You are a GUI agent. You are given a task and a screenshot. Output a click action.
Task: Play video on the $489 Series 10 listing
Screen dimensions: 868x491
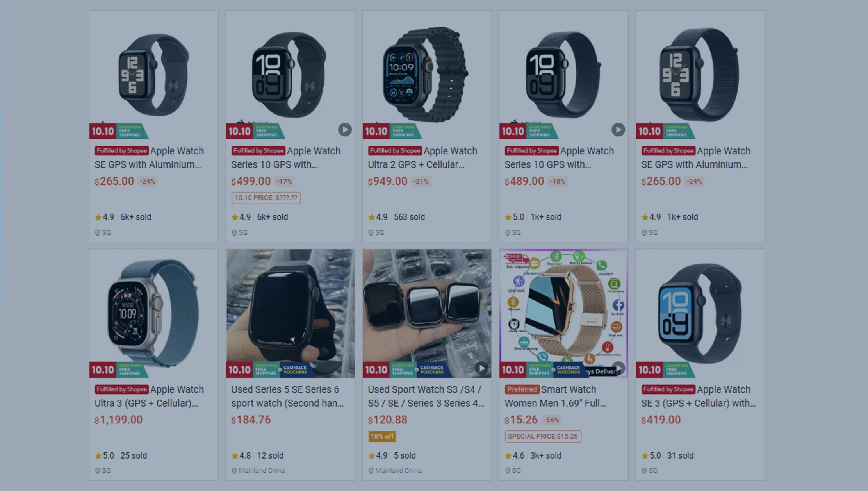click(x=618, y=130)
